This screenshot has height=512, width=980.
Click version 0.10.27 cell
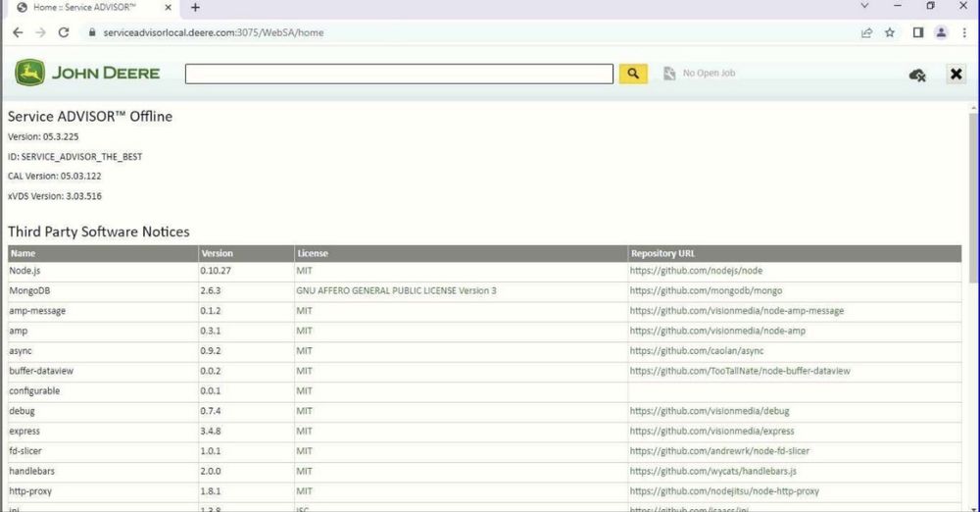[246, 271]
